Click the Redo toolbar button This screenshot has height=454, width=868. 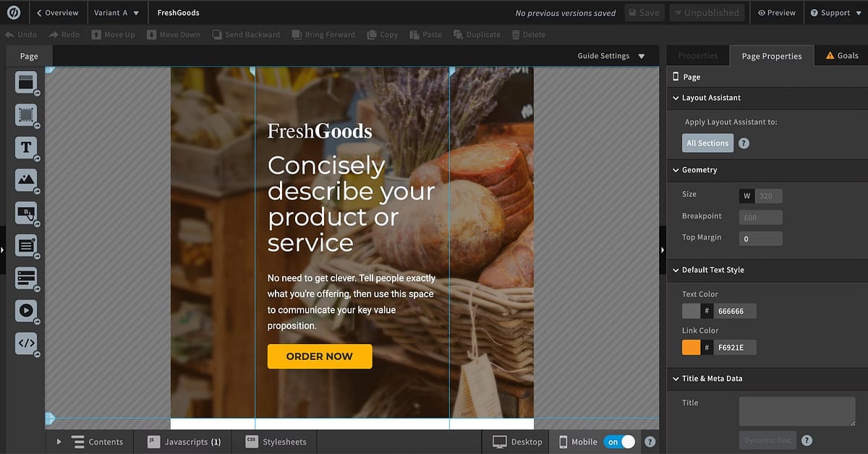click(64, 34)
